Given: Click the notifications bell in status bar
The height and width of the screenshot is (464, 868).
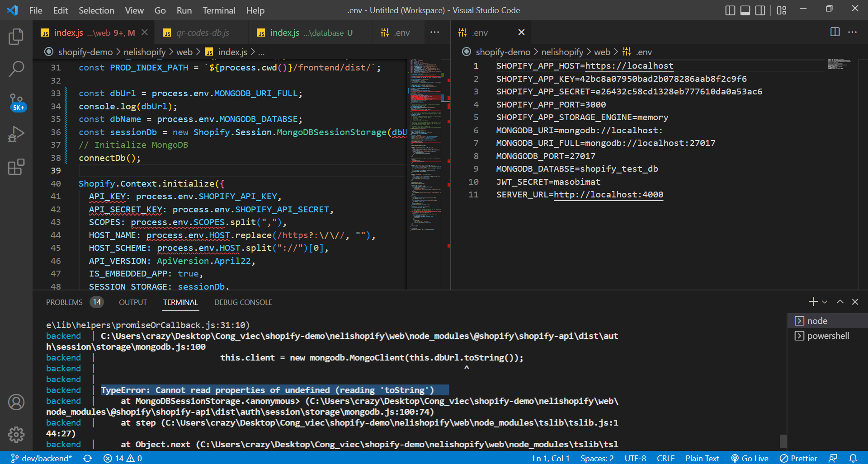Looking at the screenshot, I should (x=853, y=458).
